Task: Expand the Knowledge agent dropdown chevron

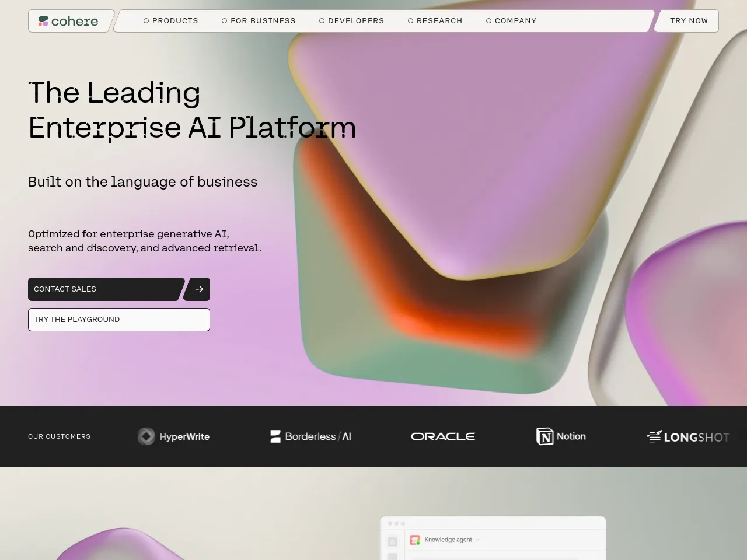Action: click(x=477, y=540)
